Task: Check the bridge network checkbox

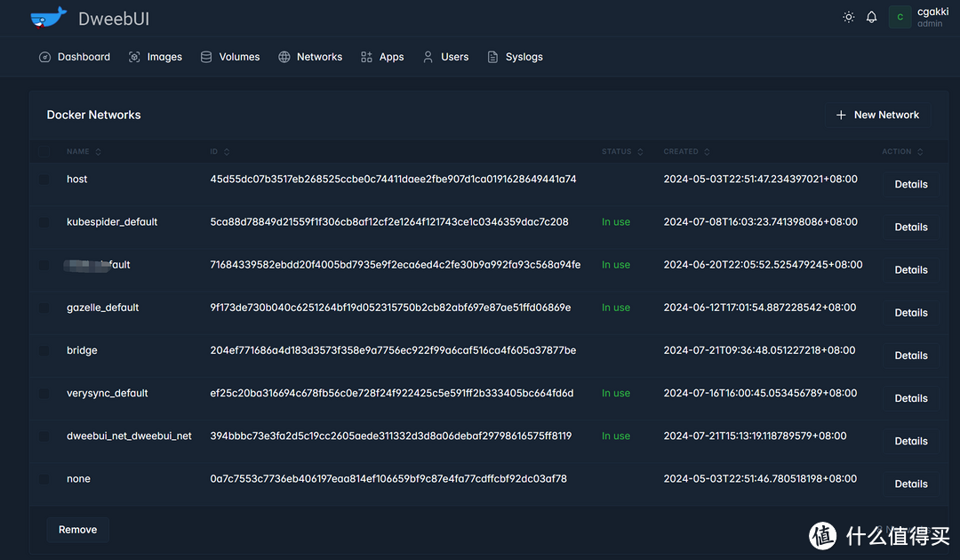Action: coord(44,351)
